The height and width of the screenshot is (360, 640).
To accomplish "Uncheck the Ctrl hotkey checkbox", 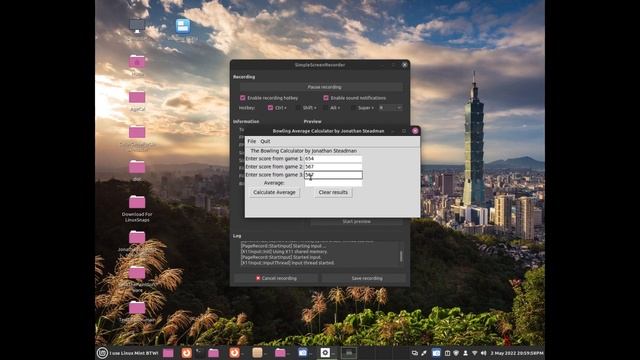I will (270, 108).
